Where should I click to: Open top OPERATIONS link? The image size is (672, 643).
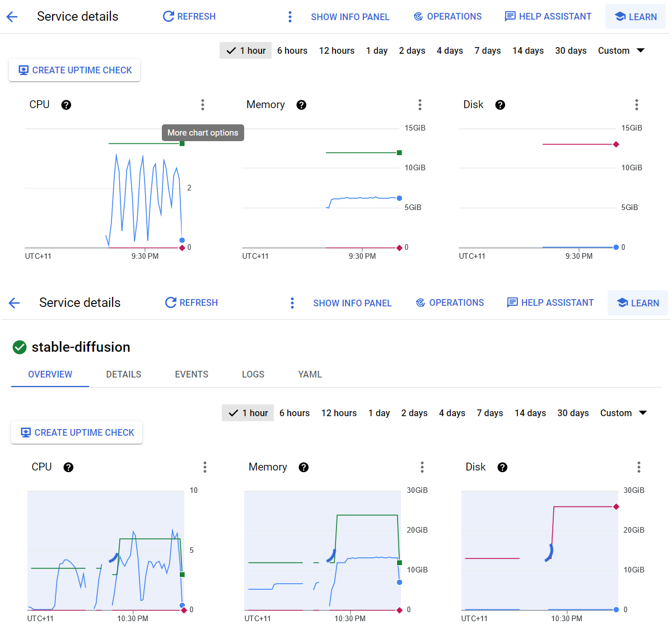coord(447,17)
